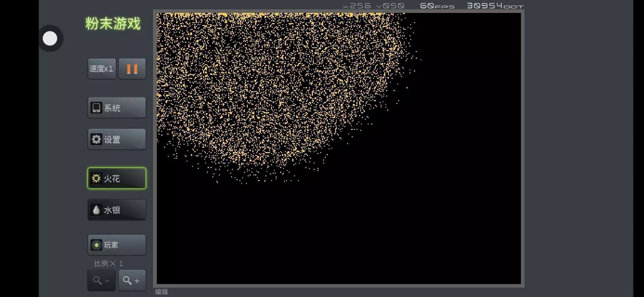This screenshot has height=297, width=644.
Task: Open the 系统 menu by its label
Action: [x=112, y=108]
